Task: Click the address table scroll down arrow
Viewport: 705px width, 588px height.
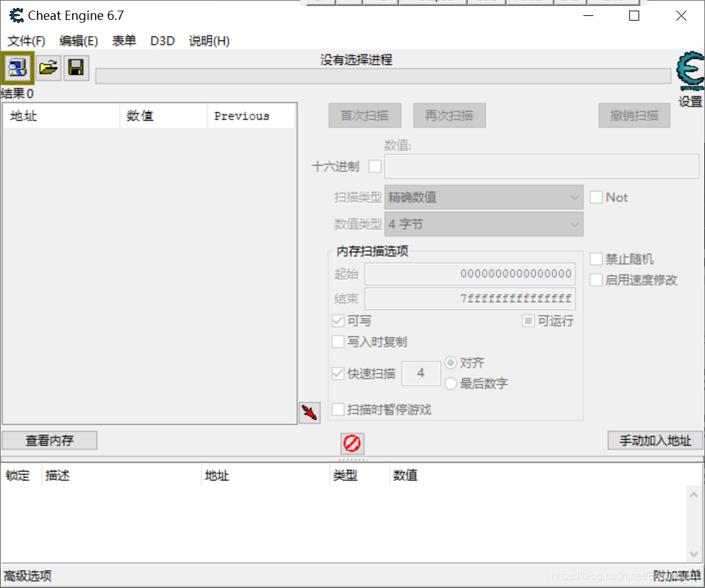Action: [x=694, y=554]
